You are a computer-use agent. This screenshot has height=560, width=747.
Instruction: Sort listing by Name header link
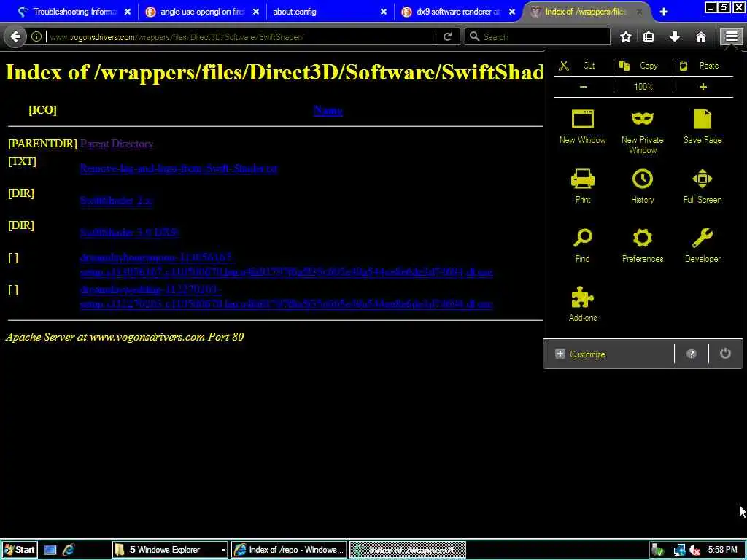328,110
